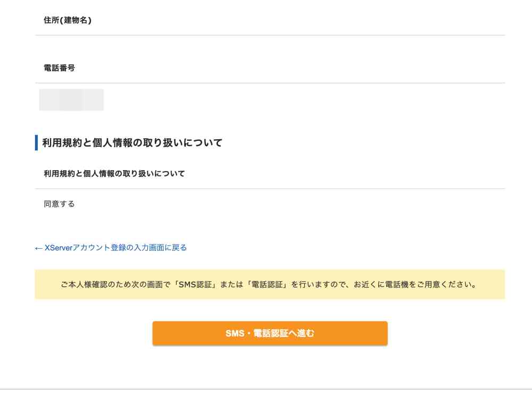This screenshot has width=532, height=396.
Task: Select the 電話番号 field label
Action: click(x=59, y=68)
